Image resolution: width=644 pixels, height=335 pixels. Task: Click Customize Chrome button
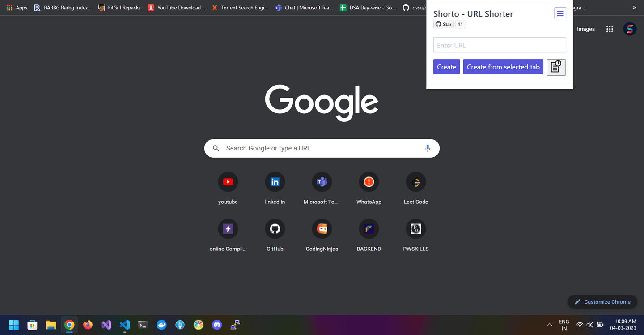coord(602,302)
